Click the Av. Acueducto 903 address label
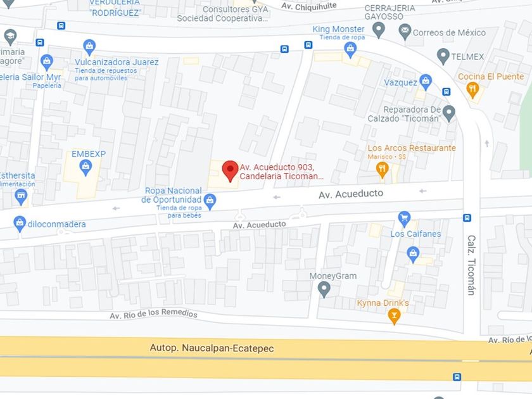Image resolution: width=532 pixels, height=399 pixels. click(x=281, y=172)
